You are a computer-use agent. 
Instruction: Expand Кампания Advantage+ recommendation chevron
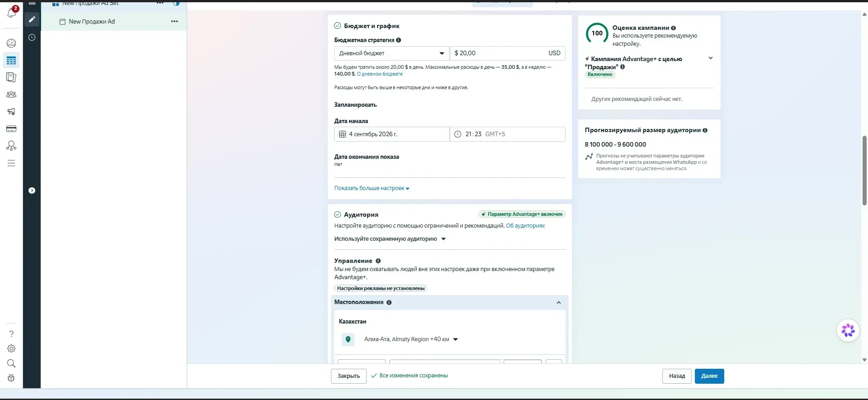click(x=711, y=58)
